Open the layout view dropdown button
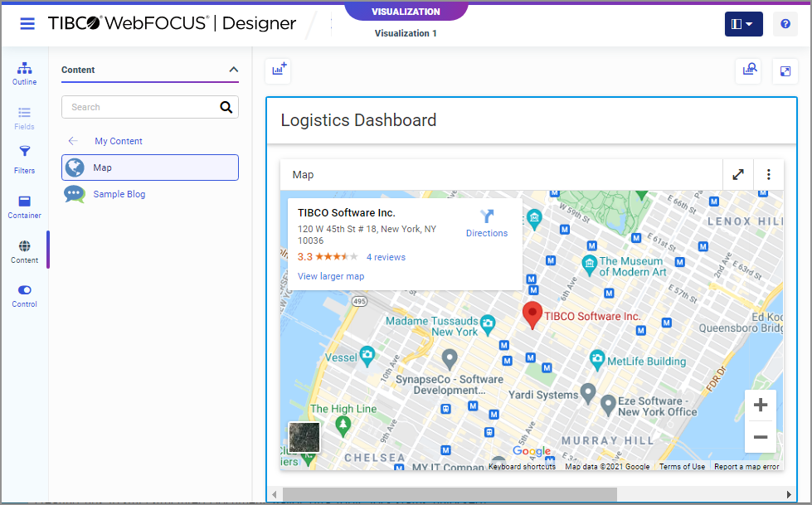The height and width of the screenshot is (505, 812). tap(743, 24)
